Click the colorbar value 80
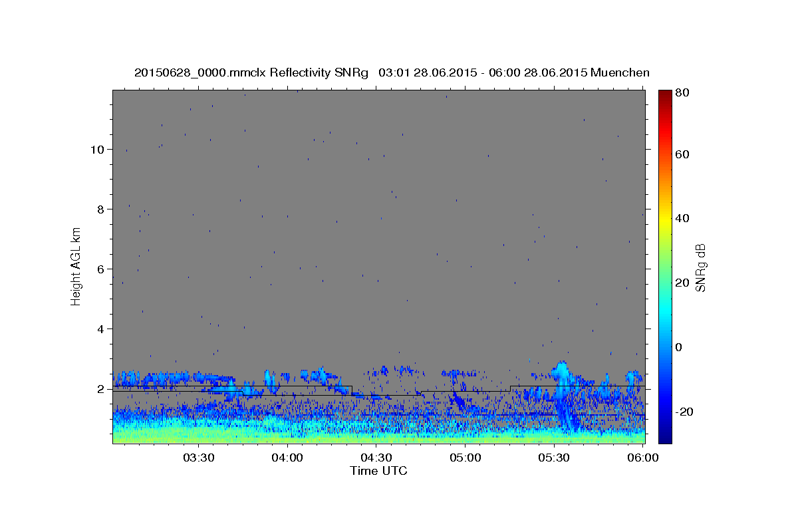This screenshot has width=798, height=532. [x=682, y=93]
